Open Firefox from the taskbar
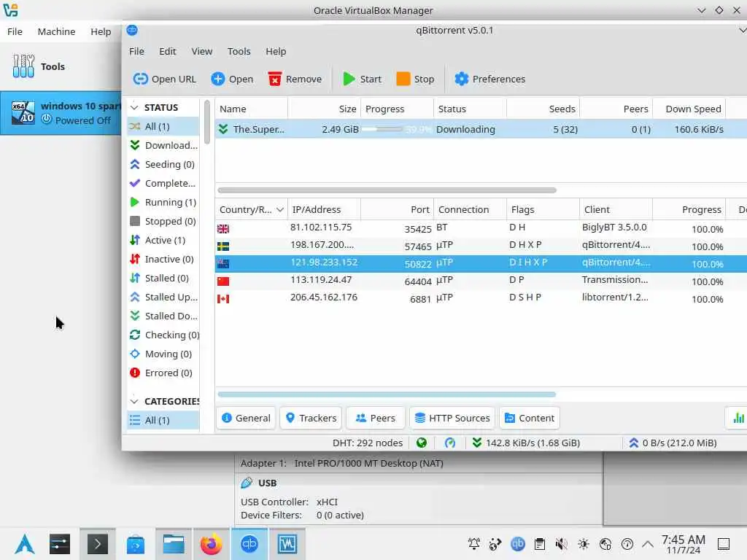This screenshot has height=560, width=747. 211,544
